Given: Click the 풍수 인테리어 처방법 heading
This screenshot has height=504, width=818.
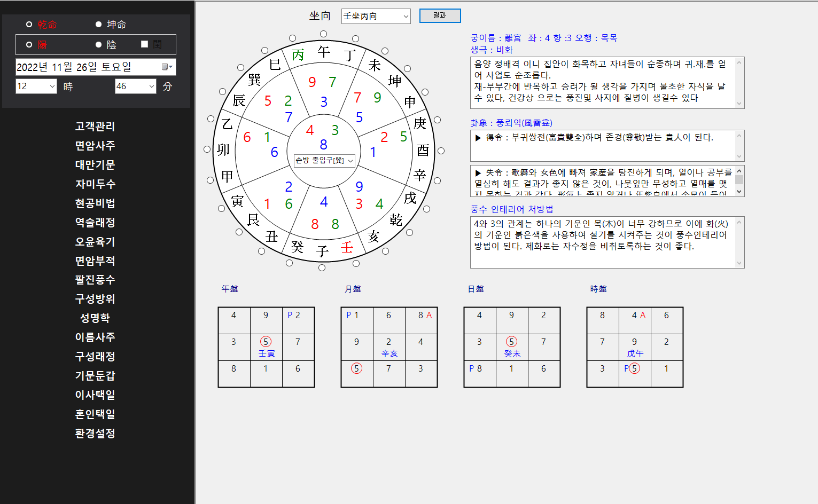Looking at the screenshot, I should coord(512,209).
